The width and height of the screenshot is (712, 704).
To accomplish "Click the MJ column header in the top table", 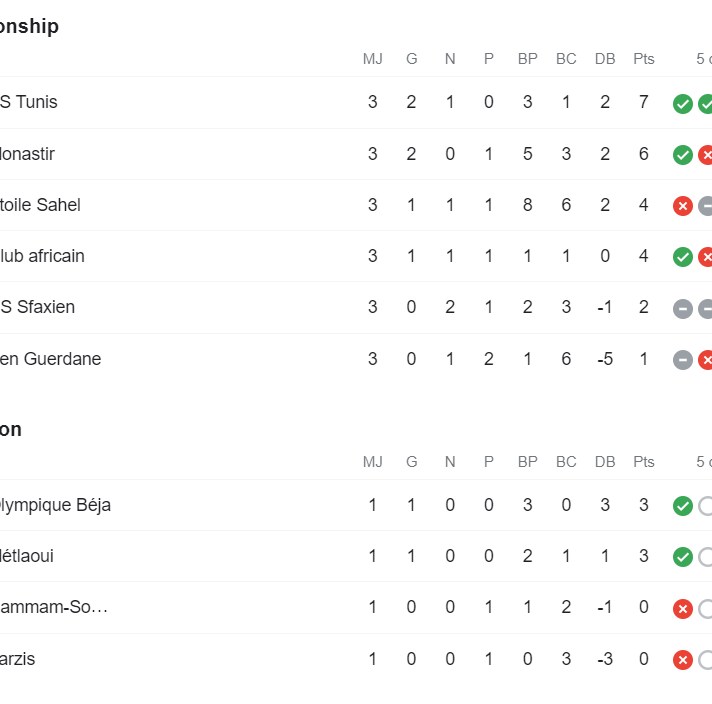I will click(373, 59).
